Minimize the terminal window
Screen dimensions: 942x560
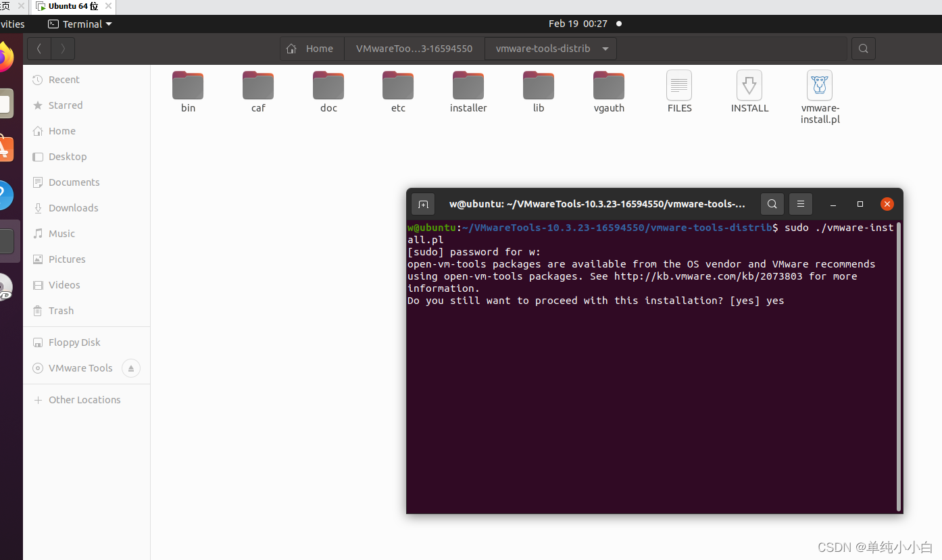833,204
